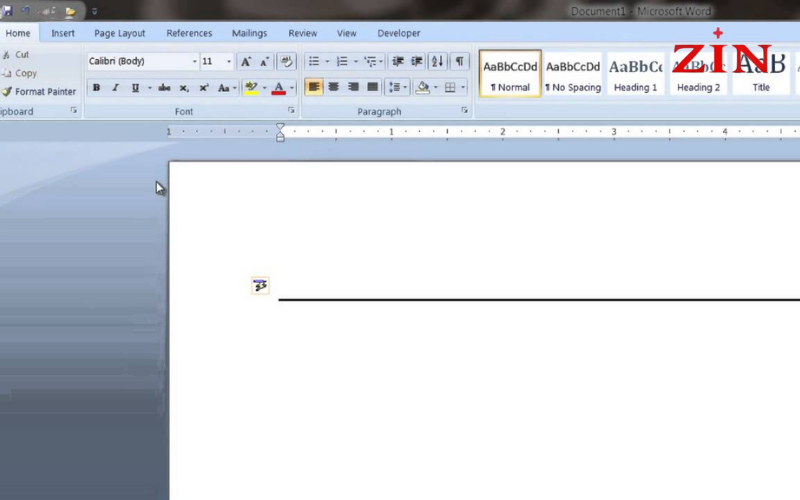Select Justify alignment
The height and width of the screenshot is (500, 800).
pos(373,87)
